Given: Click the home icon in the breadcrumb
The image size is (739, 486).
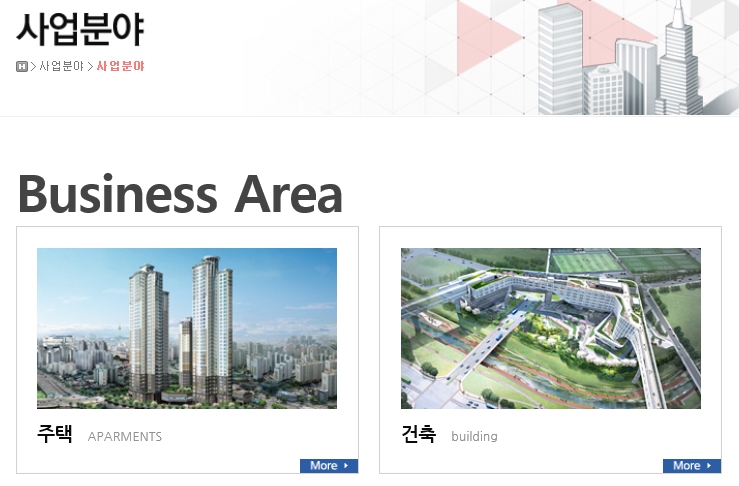Looking at the screenshot, I should tap(22, 66).
